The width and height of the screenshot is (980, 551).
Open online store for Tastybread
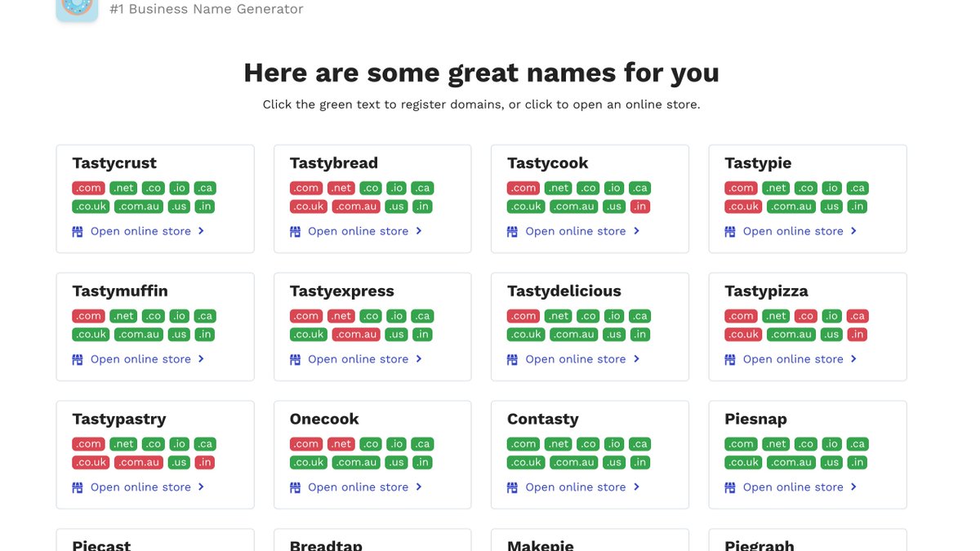[356, 231]
